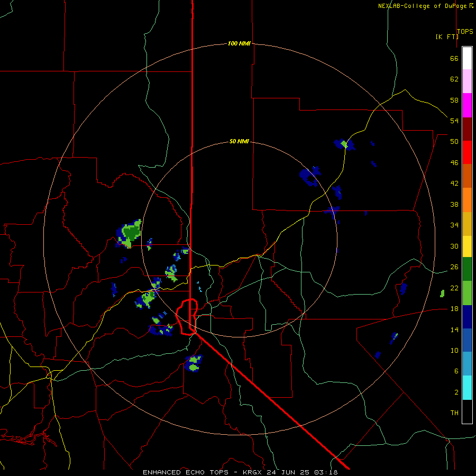Select the light pink legend color block
This screenshot has width=476, height=476.
[x=467, y=81]
